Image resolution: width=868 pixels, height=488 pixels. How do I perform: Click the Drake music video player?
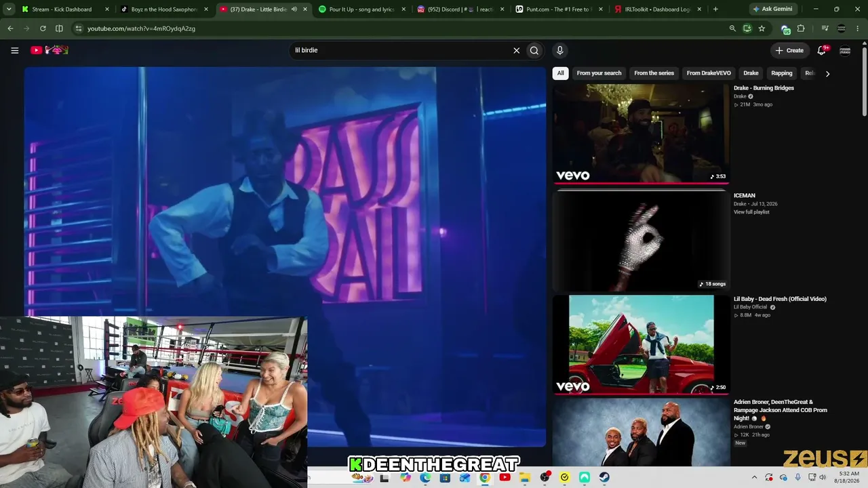[x=285, y=256]
